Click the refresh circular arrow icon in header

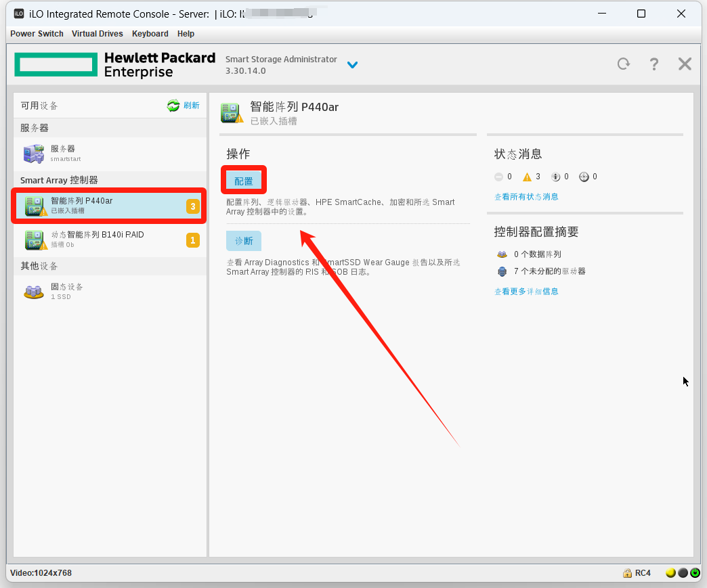click(x=623, y=64)
